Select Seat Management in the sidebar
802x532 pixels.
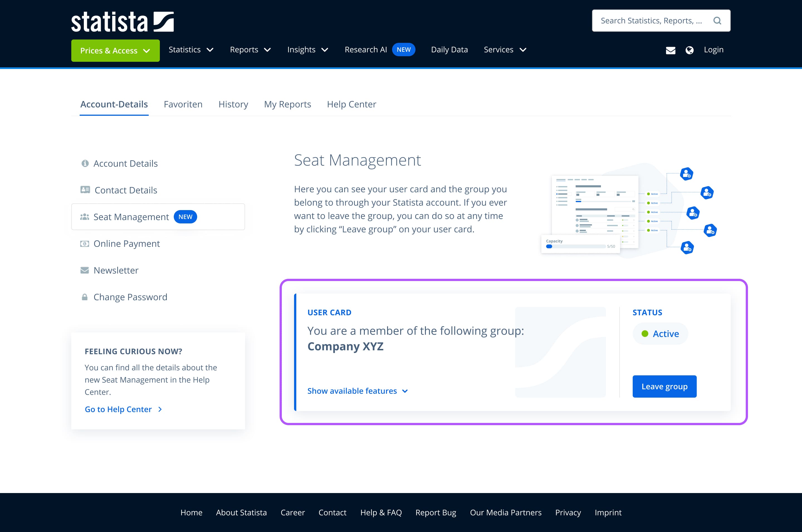click(131, 217)
